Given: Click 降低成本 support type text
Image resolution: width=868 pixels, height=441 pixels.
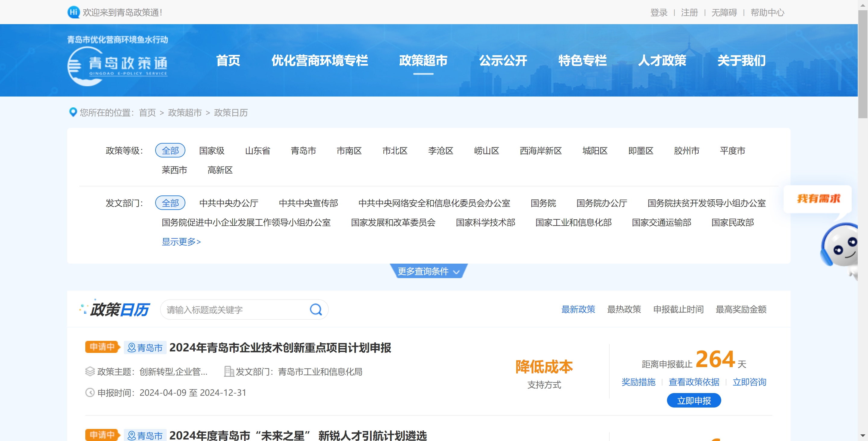Looking at the screenshot, I should tap(544, 366).
